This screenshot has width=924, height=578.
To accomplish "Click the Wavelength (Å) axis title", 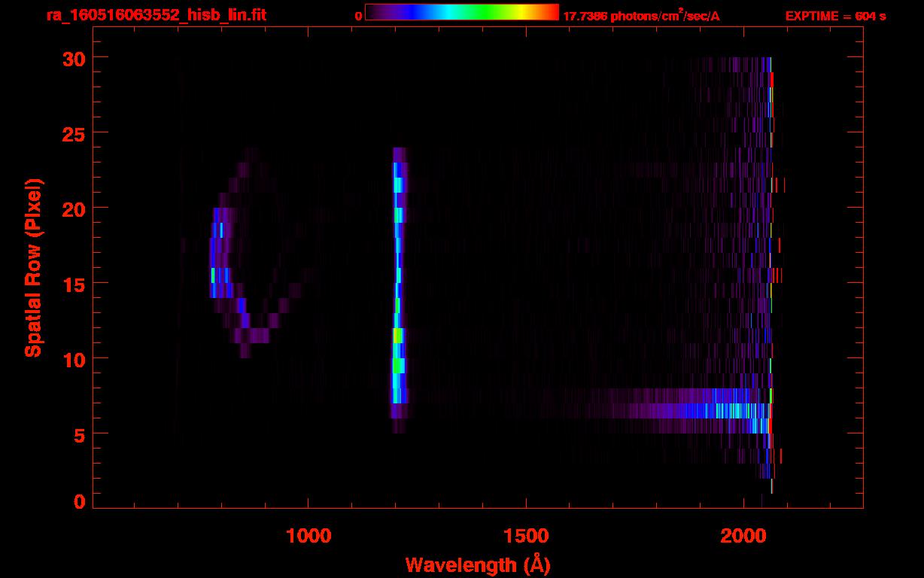I will [478, 564].
